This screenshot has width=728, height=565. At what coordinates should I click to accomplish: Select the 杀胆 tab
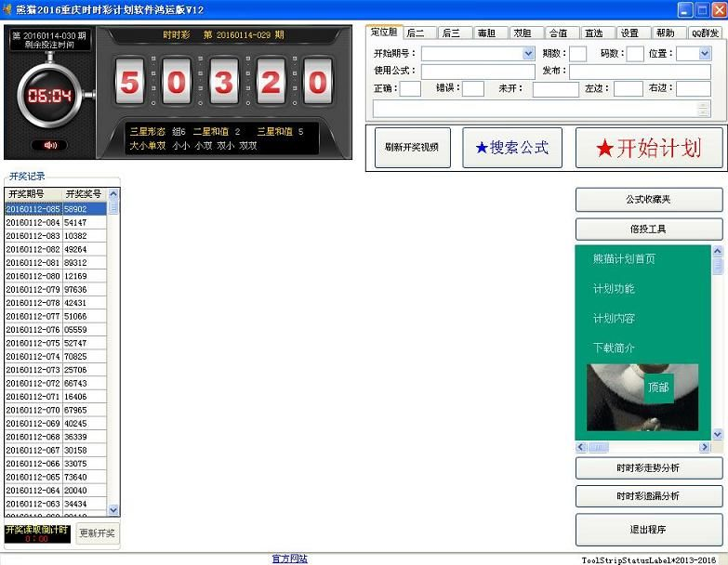[487, 33]
